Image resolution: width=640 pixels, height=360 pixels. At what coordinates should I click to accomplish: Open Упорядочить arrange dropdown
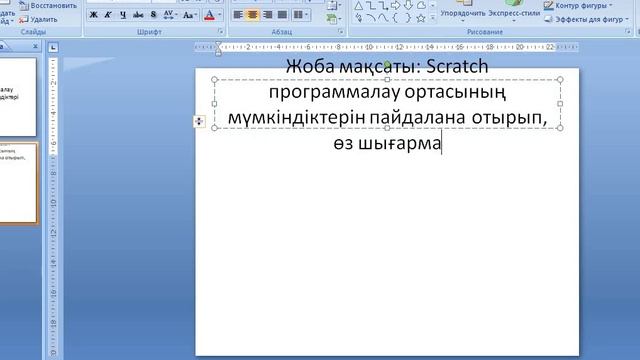click(x=462, y=13)
